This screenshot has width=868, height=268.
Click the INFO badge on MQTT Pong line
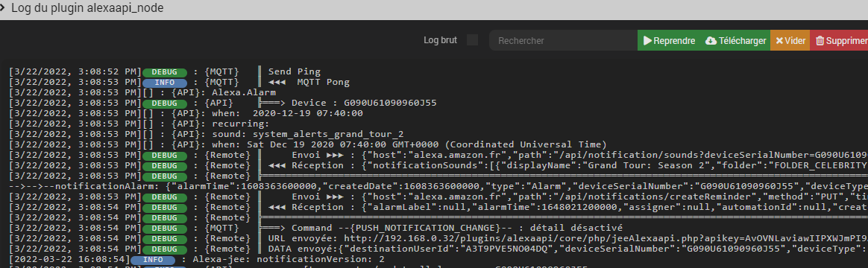pos(165,83)
